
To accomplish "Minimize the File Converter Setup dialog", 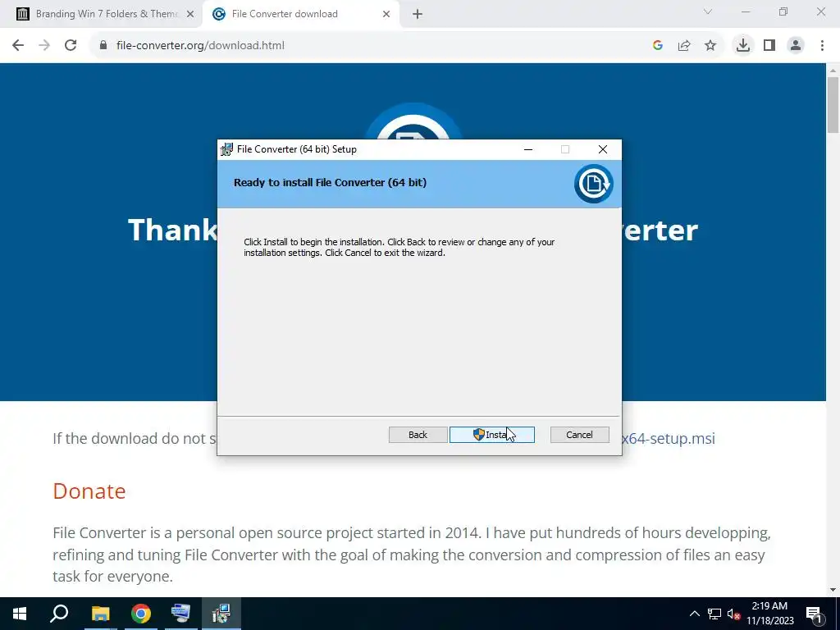I will [528, 149].
